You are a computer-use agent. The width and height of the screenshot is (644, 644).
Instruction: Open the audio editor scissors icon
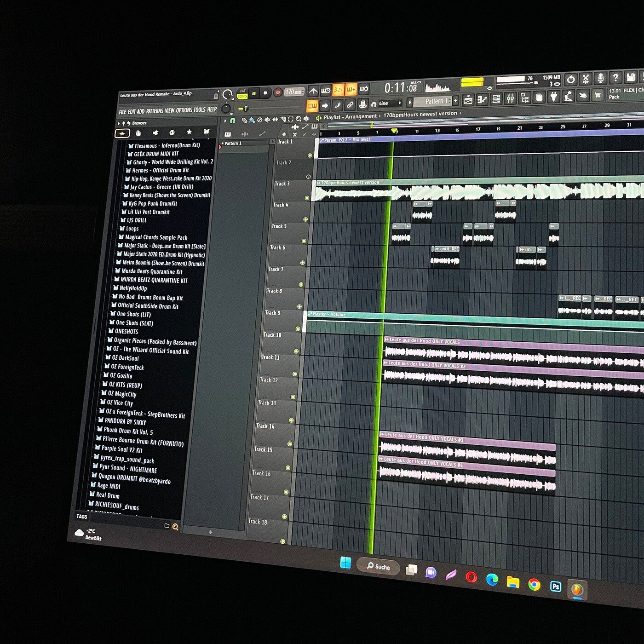click(586, 79)
